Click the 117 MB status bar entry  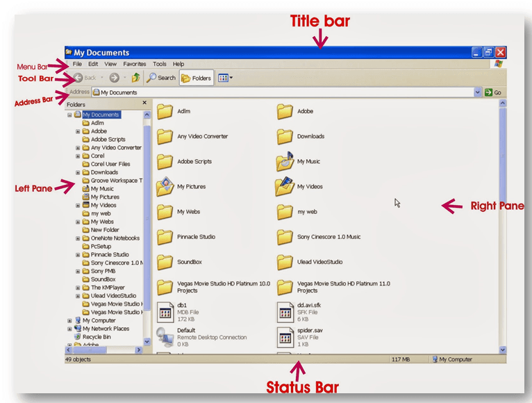point(400,359)
